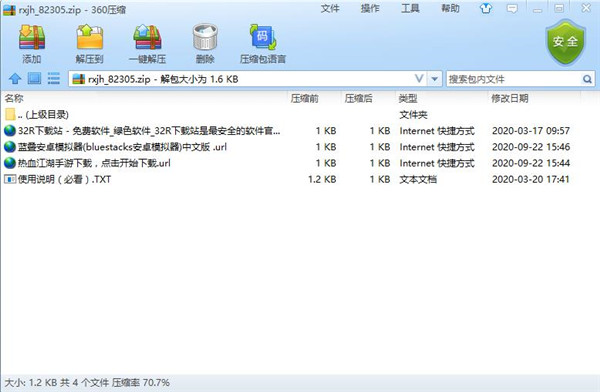Sort by the 名称 column header
Screen dimensions: 600x392
coord(14,98)
